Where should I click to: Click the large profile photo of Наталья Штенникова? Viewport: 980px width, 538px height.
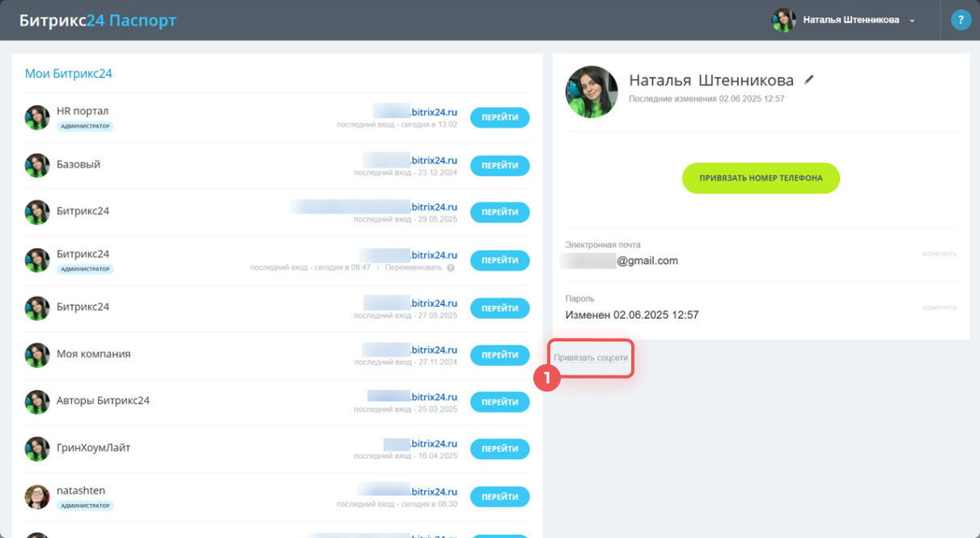[592, 92]
